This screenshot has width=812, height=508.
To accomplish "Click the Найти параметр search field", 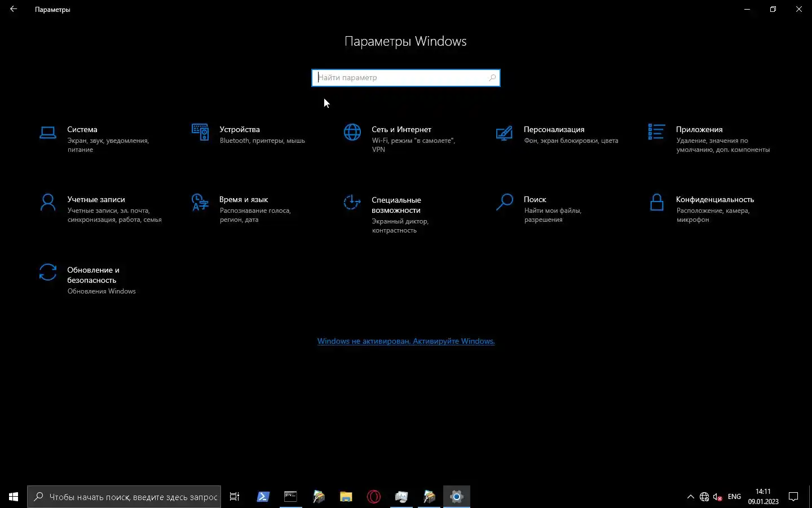I will 406,78.
